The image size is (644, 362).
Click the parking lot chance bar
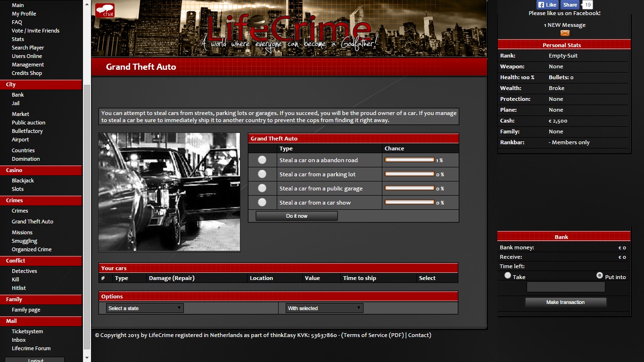point(410,174)
